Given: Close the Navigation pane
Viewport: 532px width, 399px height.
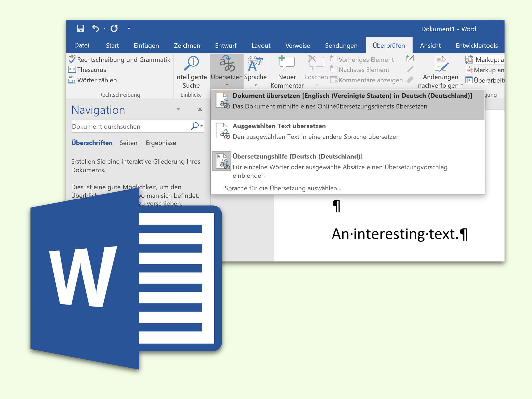Looking at the screenshot, I should [200, 109].
